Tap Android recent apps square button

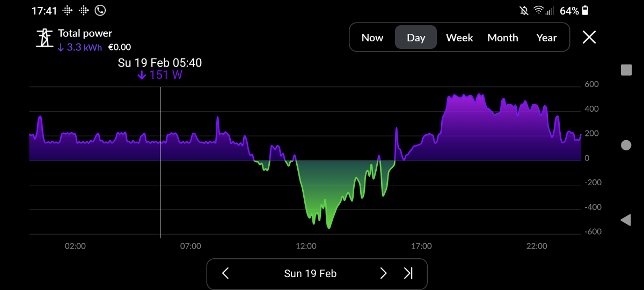tap(626, 70)
